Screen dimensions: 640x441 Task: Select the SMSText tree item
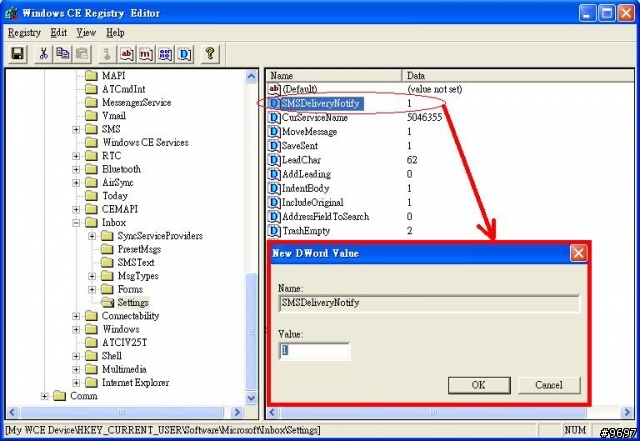click(x=136, y=263)
